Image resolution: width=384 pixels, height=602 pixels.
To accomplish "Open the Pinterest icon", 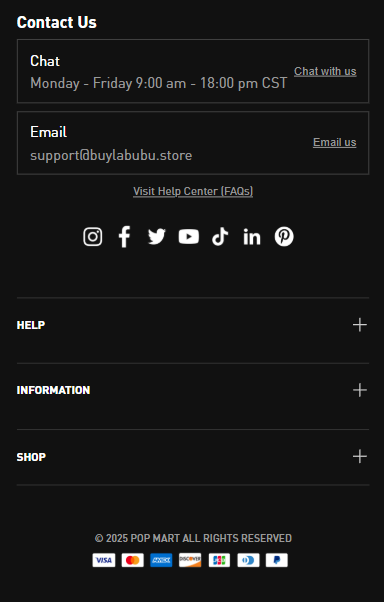I will (x=284, y=236).
